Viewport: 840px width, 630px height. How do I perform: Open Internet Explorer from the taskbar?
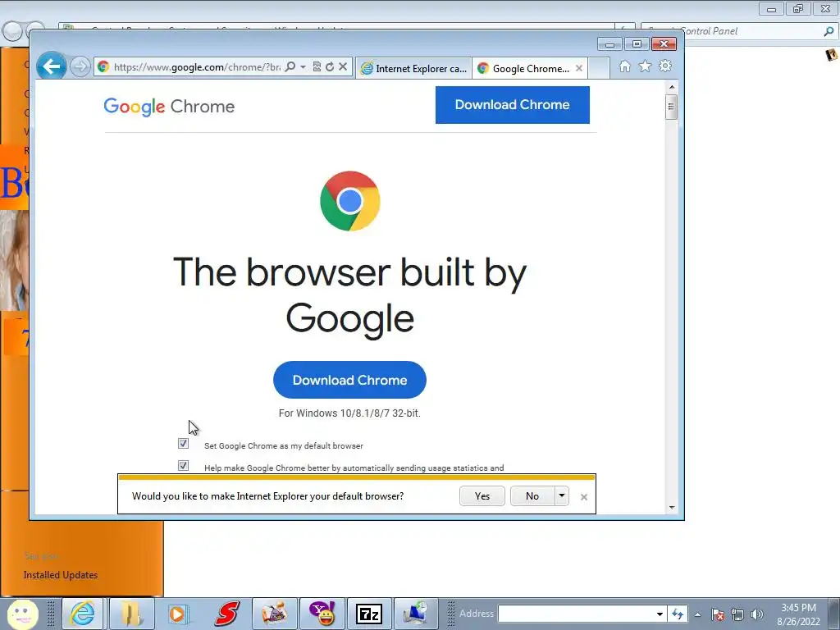tap(83, 614)
